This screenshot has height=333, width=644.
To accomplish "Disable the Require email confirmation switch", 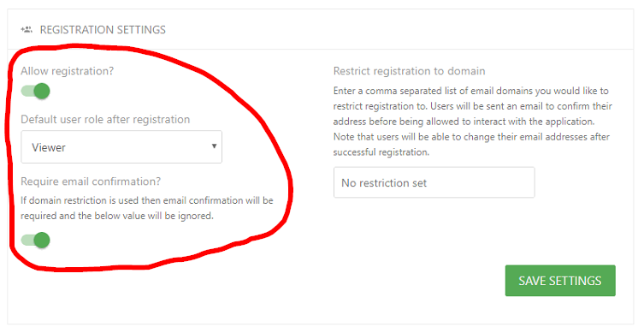I will 35,240.
